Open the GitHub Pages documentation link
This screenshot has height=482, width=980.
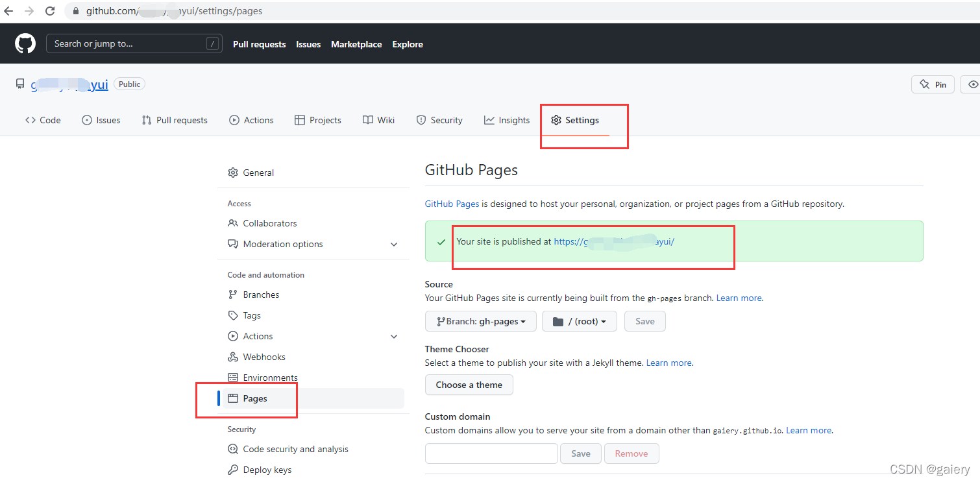[452, 204]
